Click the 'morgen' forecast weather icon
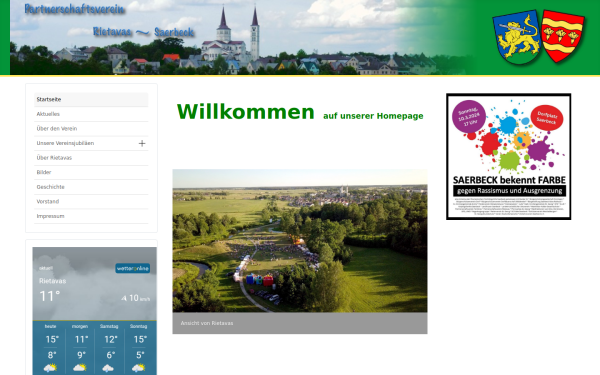This screenshot has width=600, height=375. pos(80,368)
